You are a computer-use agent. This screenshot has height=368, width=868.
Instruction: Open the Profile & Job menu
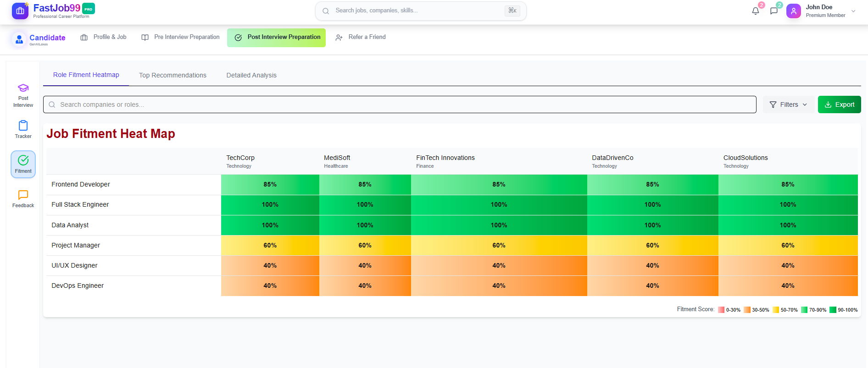tap(103, 37)
